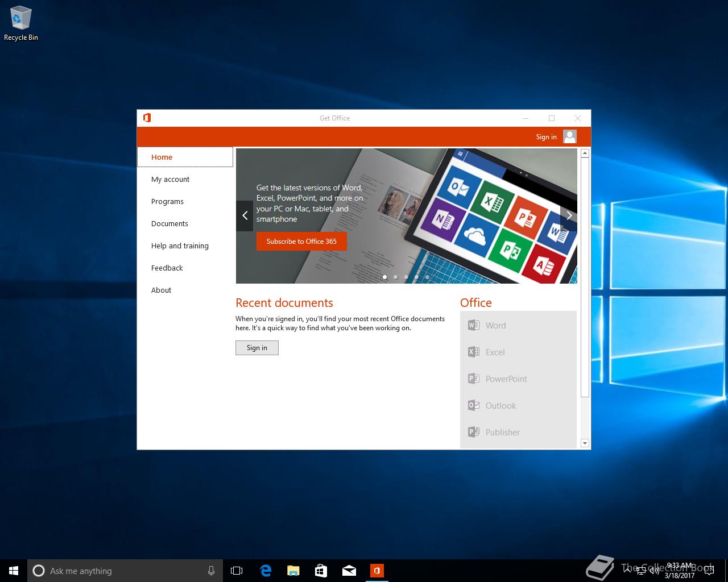Click the Outlook icon in Office list
728x582 pixels.
[x=473, y=405]
